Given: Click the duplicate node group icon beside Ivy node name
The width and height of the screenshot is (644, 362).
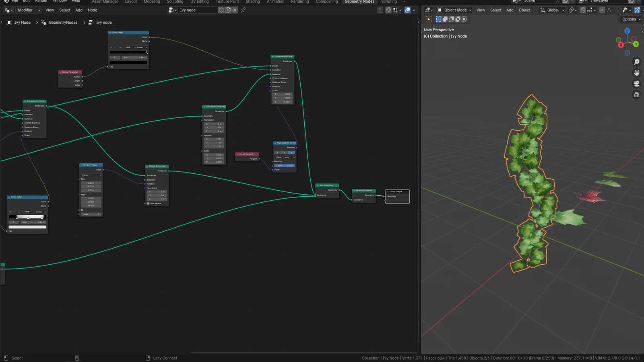Looking at the screenshot, I should pyautogui.click(x=228, y=10).
